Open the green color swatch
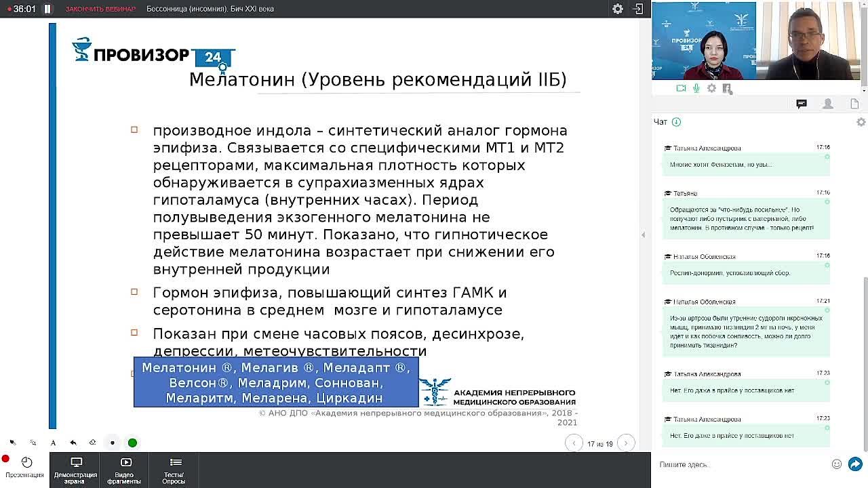This screenshot has width=868, height=488. point(132,443)
